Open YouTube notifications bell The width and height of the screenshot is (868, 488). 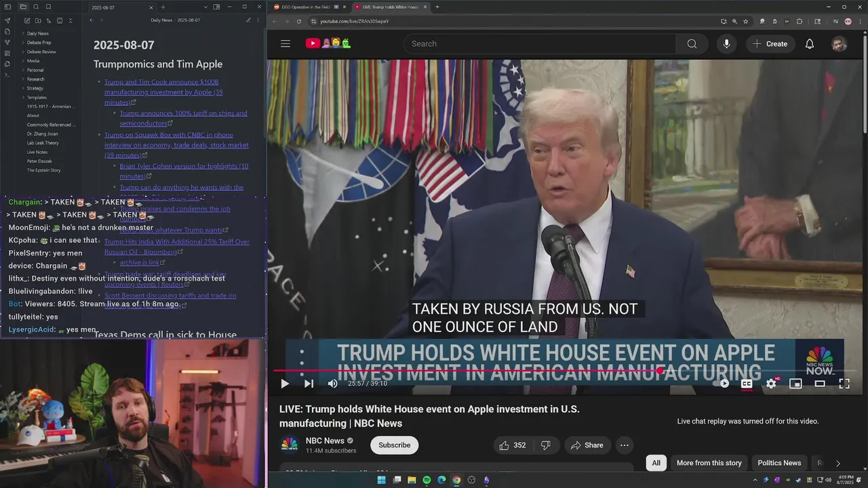click(810, 43)
